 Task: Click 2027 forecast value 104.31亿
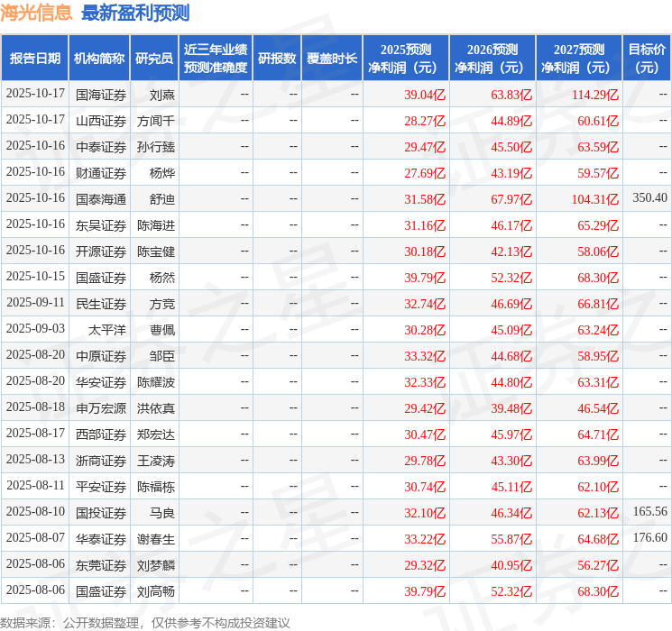(594, 199)
